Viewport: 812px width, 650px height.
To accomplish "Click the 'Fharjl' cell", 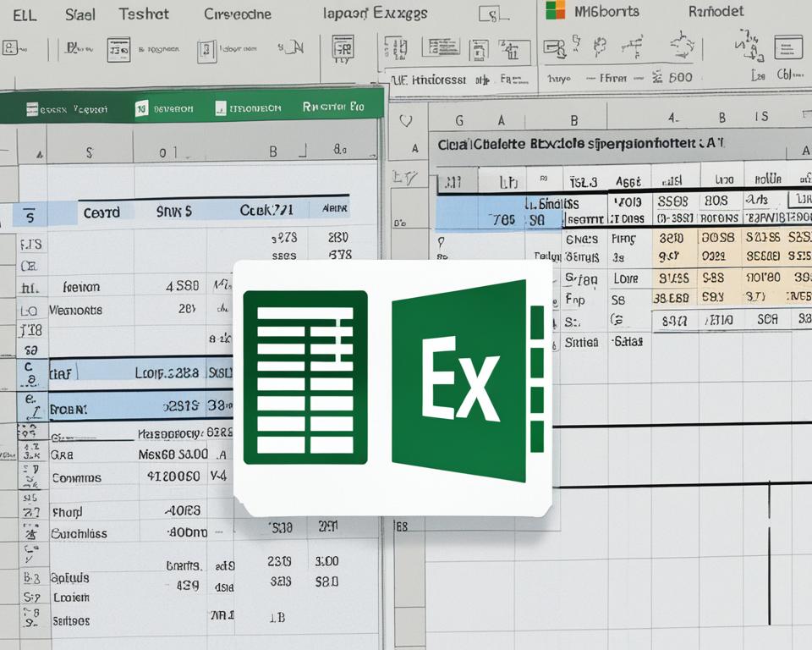I will (68, 513).
